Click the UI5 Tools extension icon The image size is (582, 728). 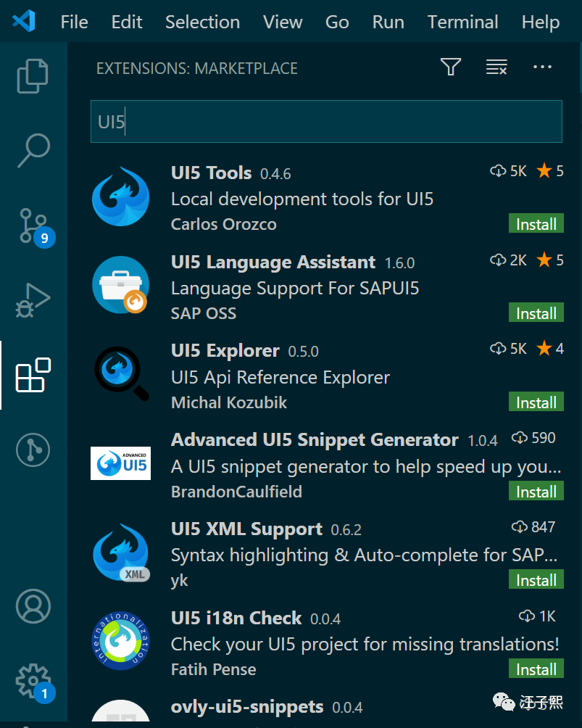(x=120, y=197)
